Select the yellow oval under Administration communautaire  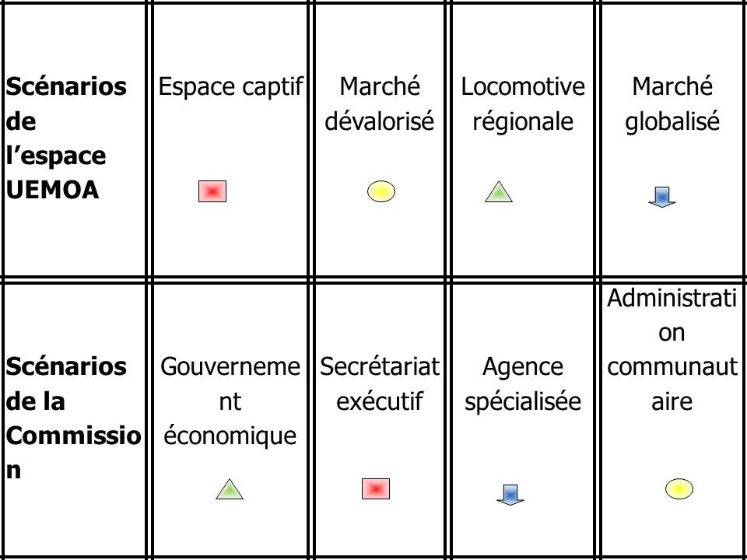(679, 489)
